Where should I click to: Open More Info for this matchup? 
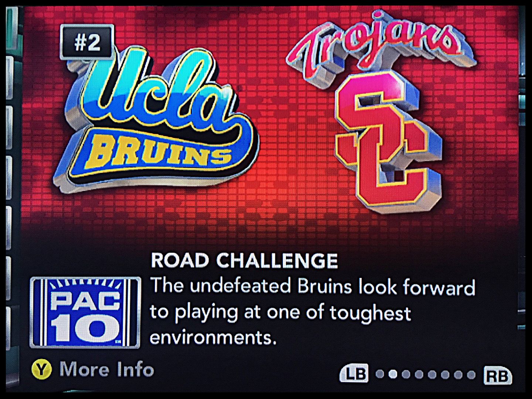point(106,369)
